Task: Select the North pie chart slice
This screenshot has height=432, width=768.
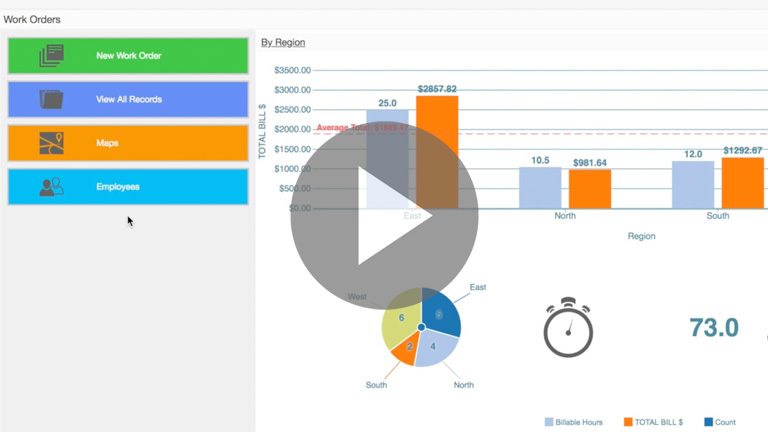Action: (436, 349)
